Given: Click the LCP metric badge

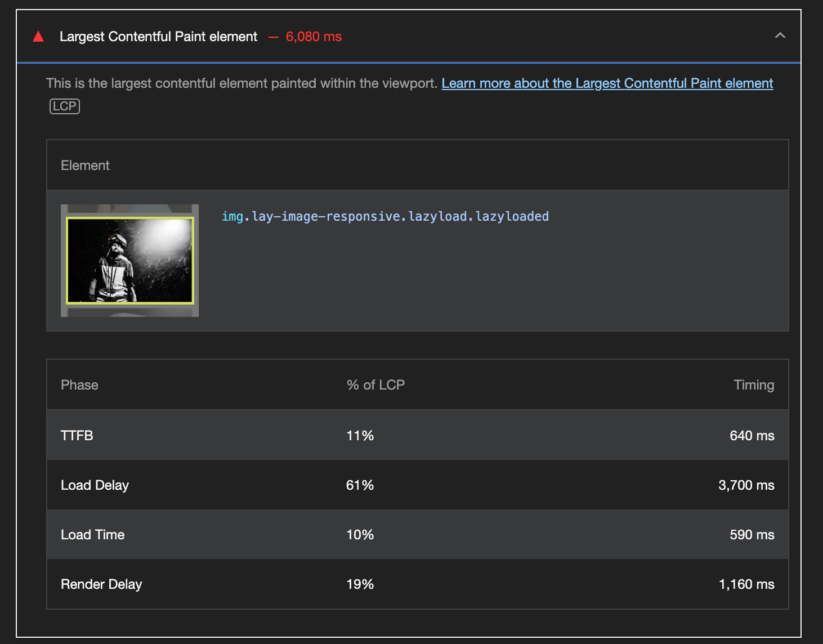Looking at the screenshot, I should (x=65, y=106).
